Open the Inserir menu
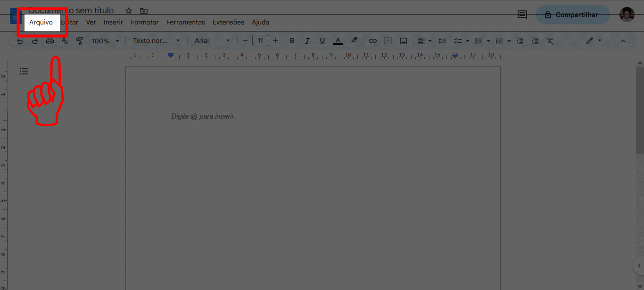The image size is (644, 290). point(113,22)
